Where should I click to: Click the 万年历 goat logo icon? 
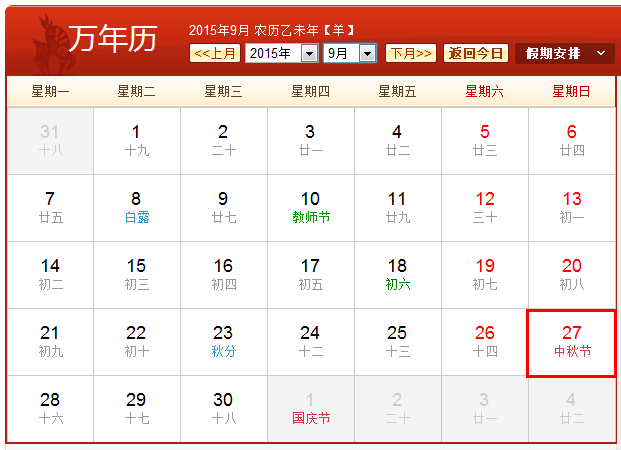click(x=52, y=44)
